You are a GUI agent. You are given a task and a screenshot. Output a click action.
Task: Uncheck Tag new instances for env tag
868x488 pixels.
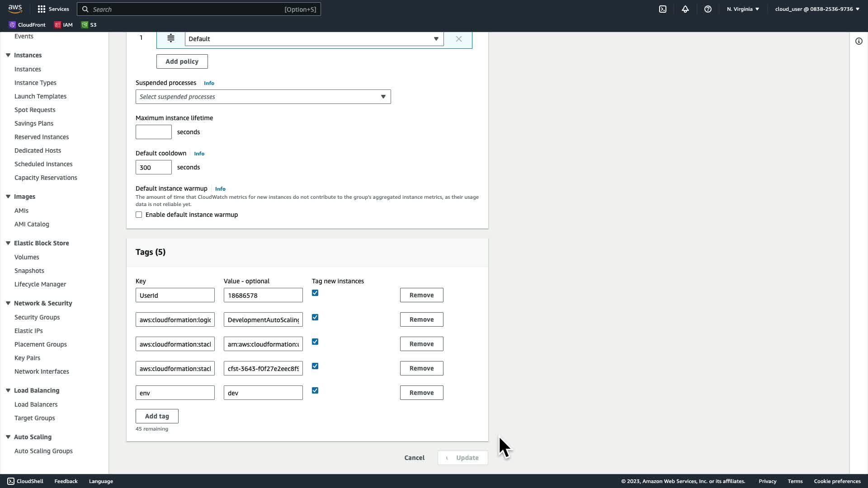point(315,390)
